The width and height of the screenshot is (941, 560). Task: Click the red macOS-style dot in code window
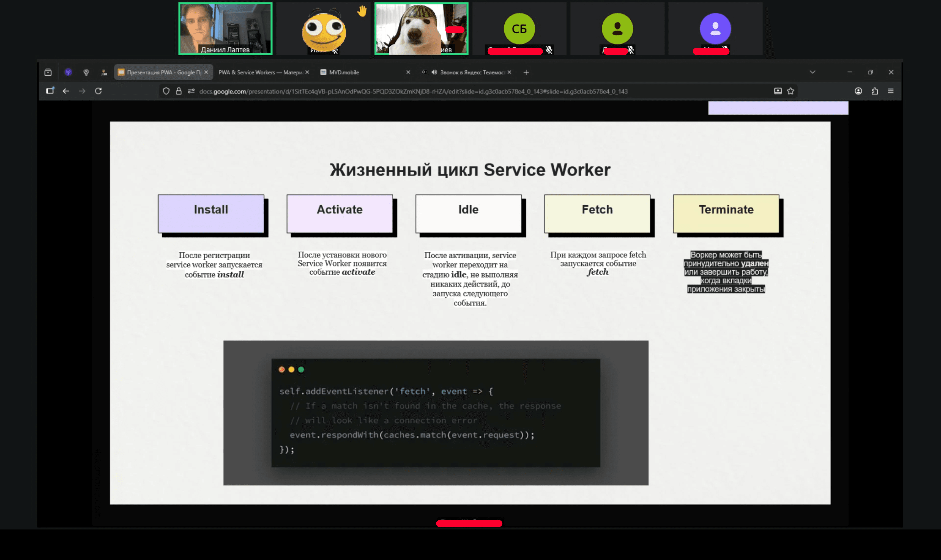pyautogui.click(x=281, y=369)
